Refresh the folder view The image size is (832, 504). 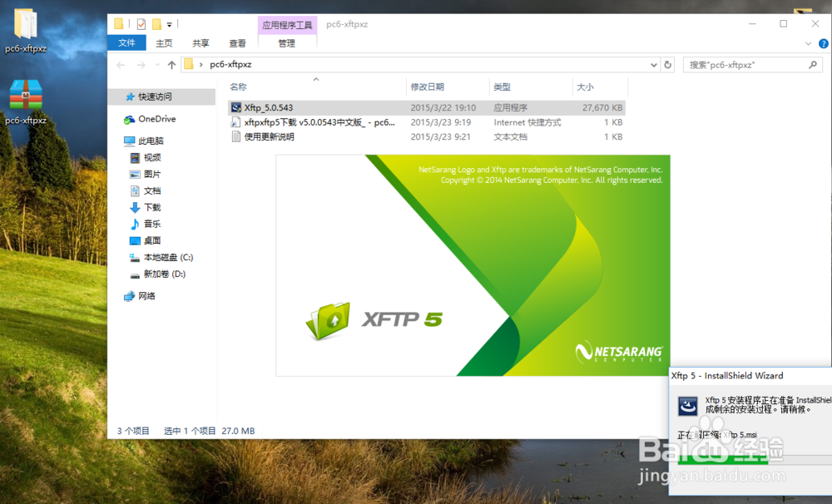(668, 65)
